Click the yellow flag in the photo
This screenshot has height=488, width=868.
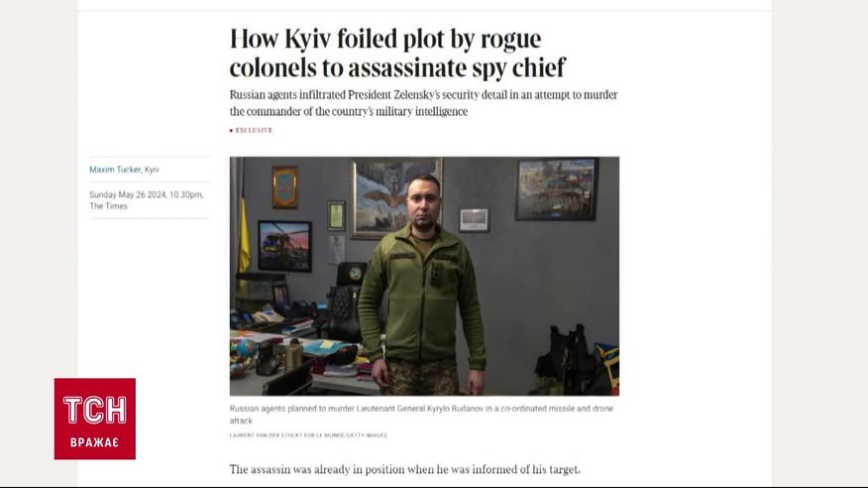tap(244, 235)
